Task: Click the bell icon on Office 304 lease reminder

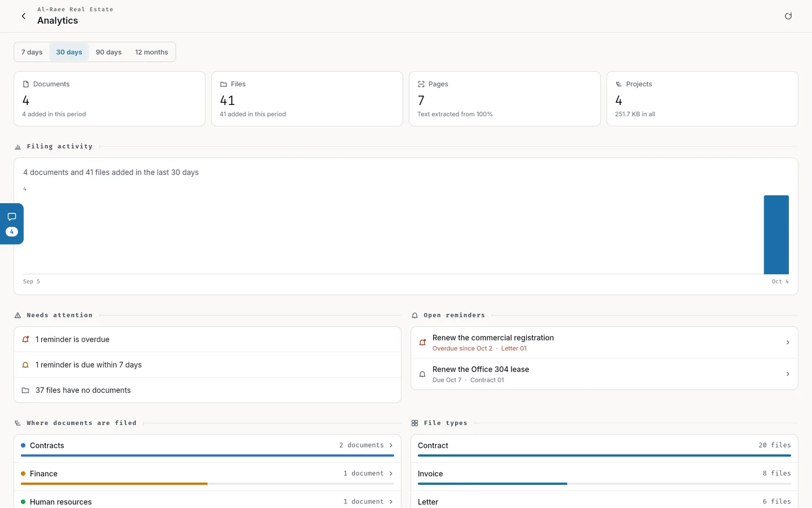Action: point(422,374)
